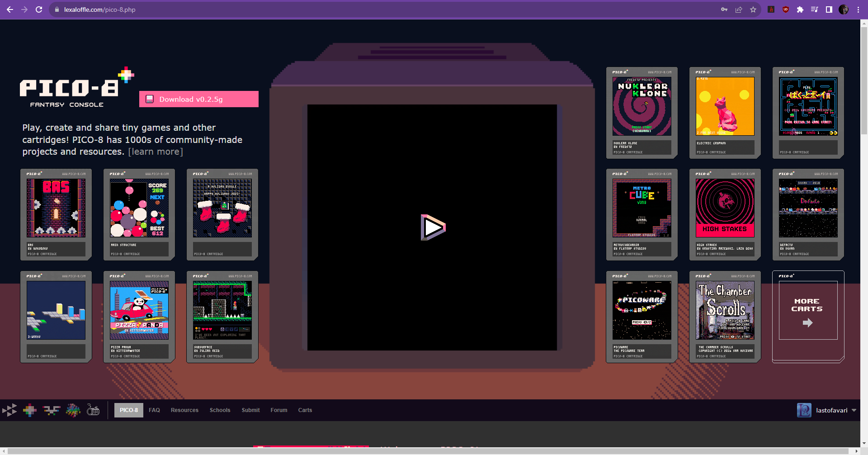Open the Pizza Panda cartridge
Viewport: 868px width, 455px height.
(x=139, y=317)
